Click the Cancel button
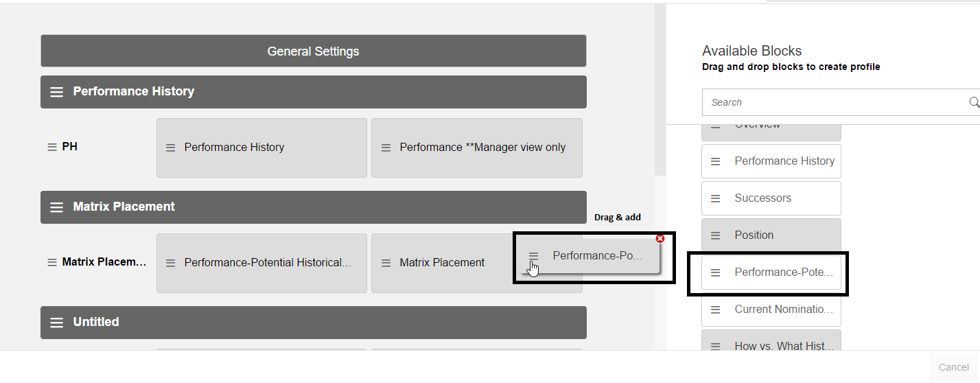Viewport: 980px width, 383px height. 953,367
